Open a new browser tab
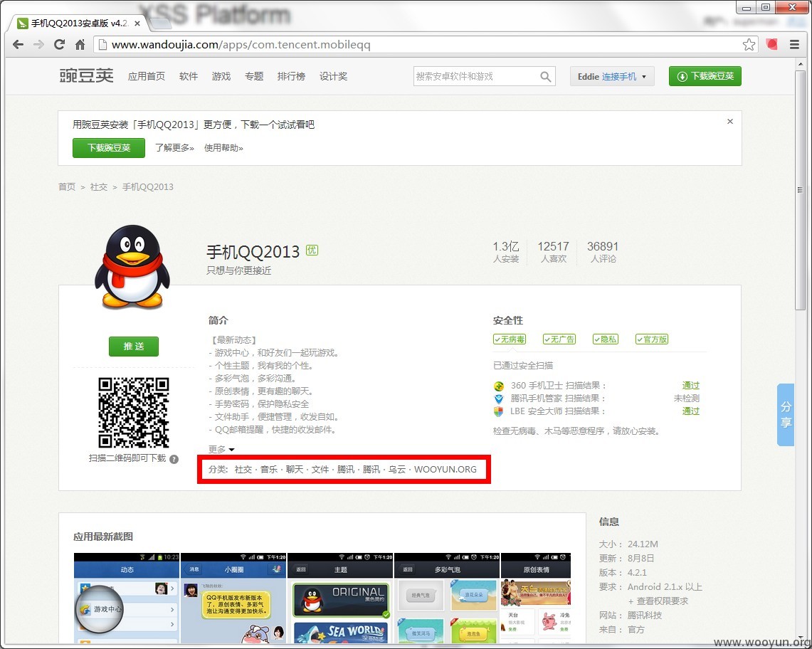This screenshot has height=649, width=812. pos(160,23)
